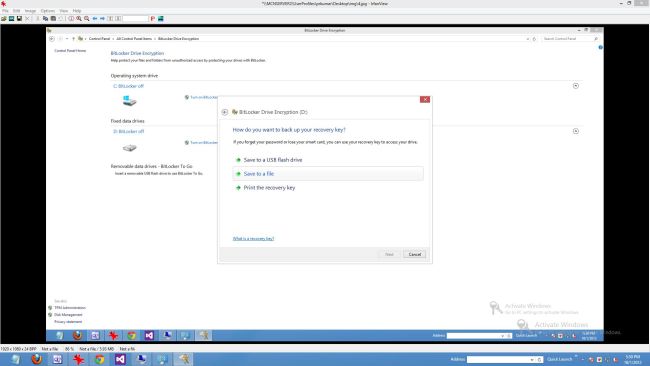Image resolution: width=650 pixels, height=366 pixels.
Task: Click the Copy toolbar icon
Action: click(46, 19)
